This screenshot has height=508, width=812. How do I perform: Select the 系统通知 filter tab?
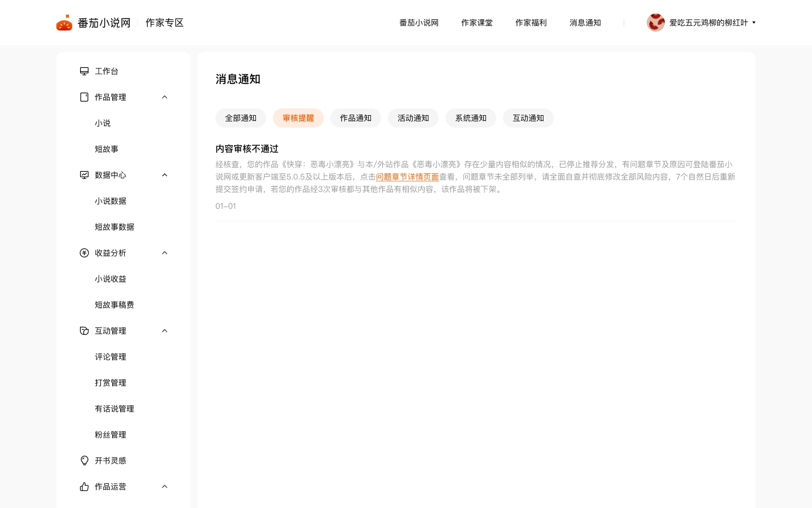(470, 118)
